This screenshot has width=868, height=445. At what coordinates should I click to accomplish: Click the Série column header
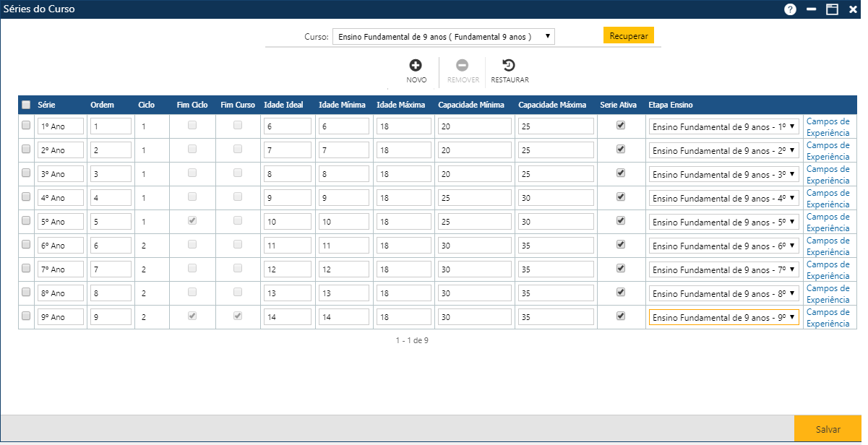pyautogui.click(x=46, y=105)
